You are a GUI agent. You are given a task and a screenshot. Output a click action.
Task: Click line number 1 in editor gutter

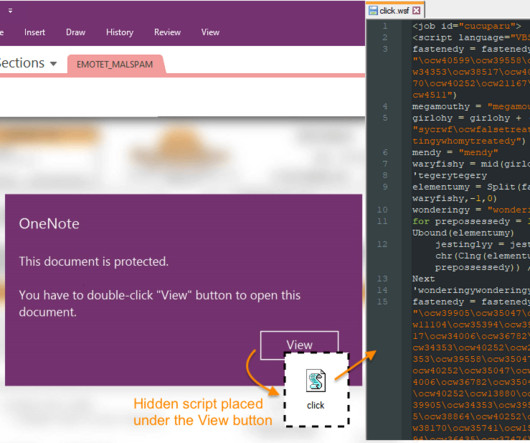[x=385, y=26]
